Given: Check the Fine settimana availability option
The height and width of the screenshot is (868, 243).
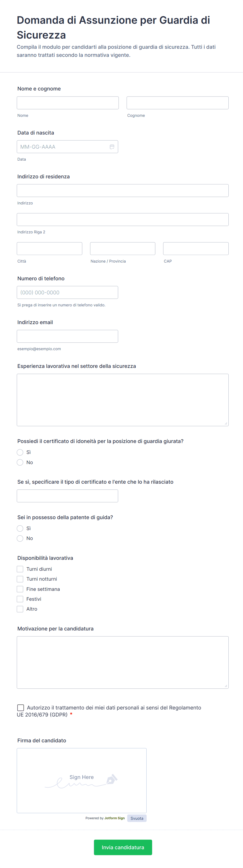Looking at the screenshot, I should [x=20, y=589].
